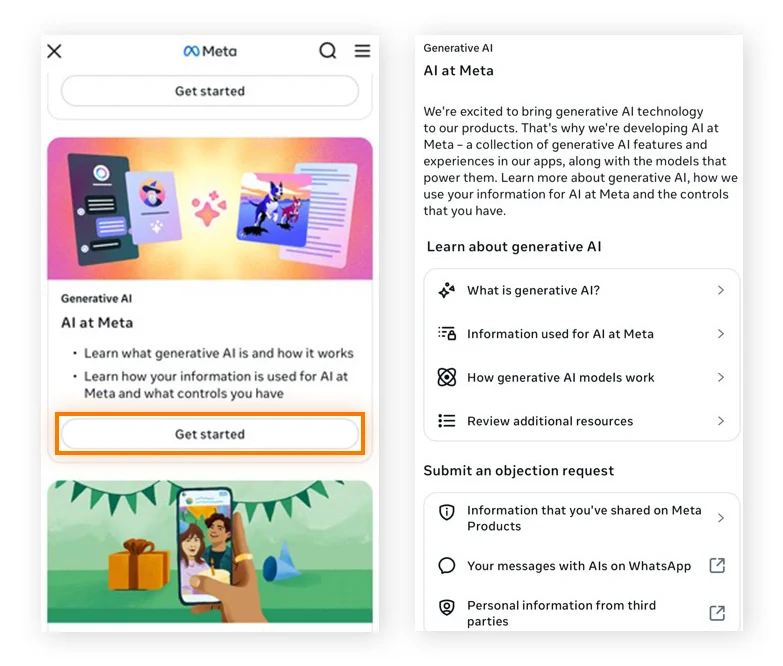Open the birthday selfie illustration card

point(210,552)
